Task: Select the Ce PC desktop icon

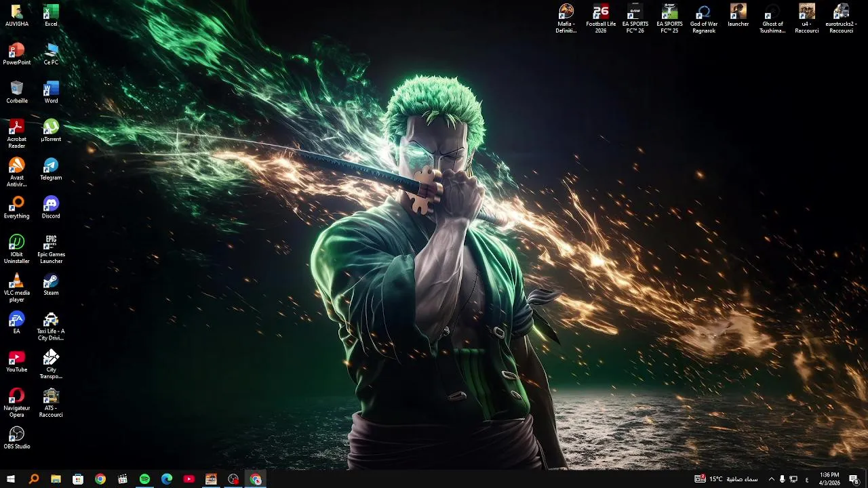Action: click(x=51, y=54)
